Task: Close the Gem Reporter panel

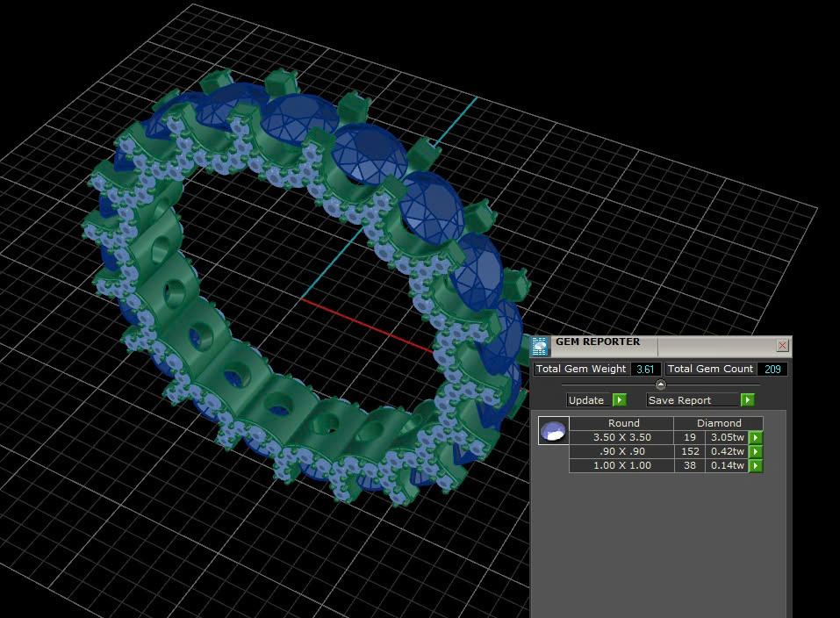Action: 782,346
